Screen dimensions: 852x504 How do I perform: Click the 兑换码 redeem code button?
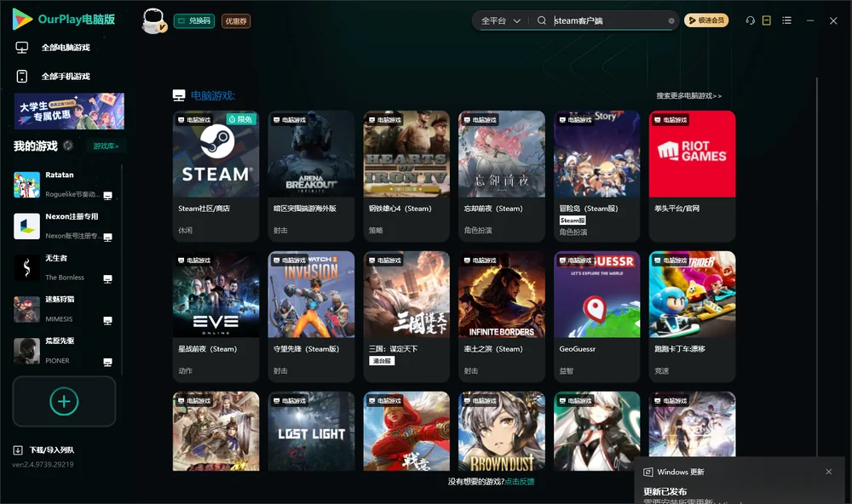194,20
